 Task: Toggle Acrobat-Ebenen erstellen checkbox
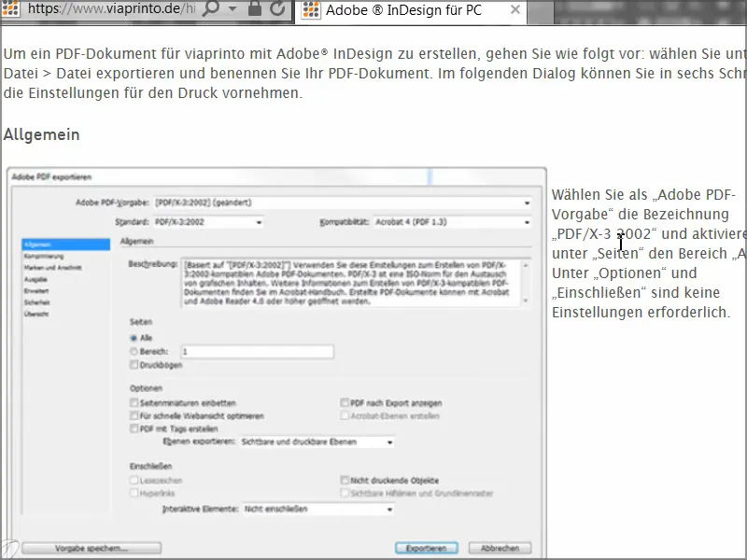pos(345,415)
